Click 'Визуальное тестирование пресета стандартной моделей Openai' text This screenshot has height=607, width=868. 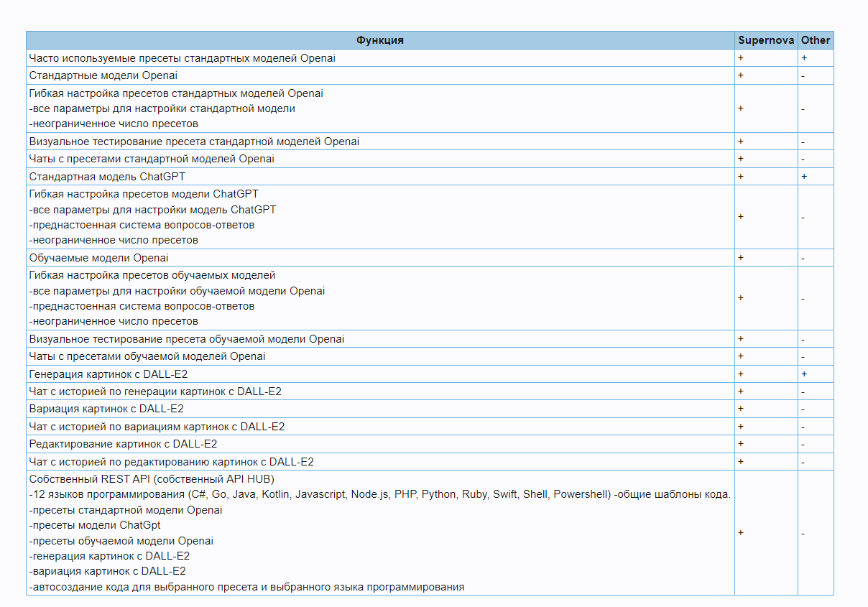[194, 142]
